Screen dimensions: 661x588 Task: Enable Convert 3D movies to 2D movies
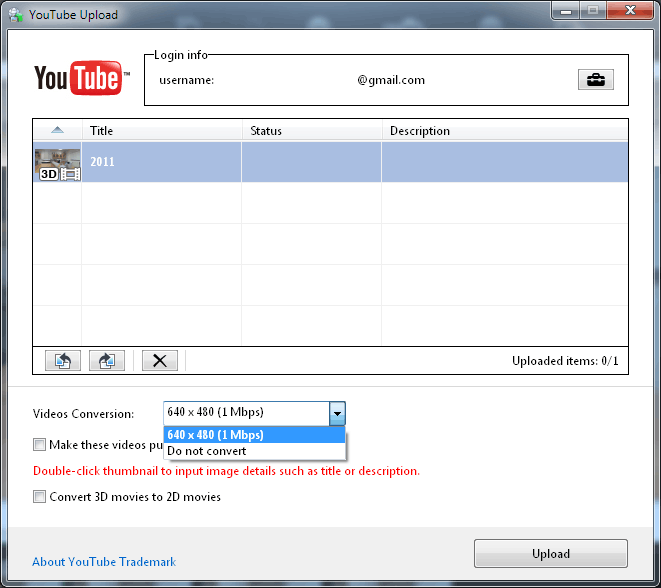(x=39, y=497)
